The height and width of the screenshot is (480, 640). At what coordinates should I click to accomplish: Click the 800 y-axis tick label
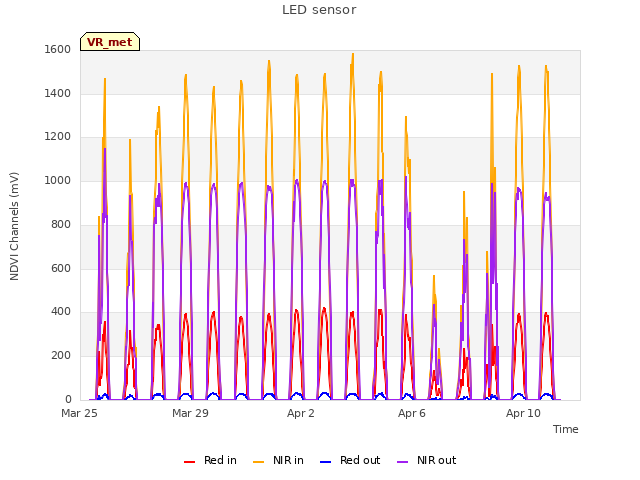coord(61,224)
